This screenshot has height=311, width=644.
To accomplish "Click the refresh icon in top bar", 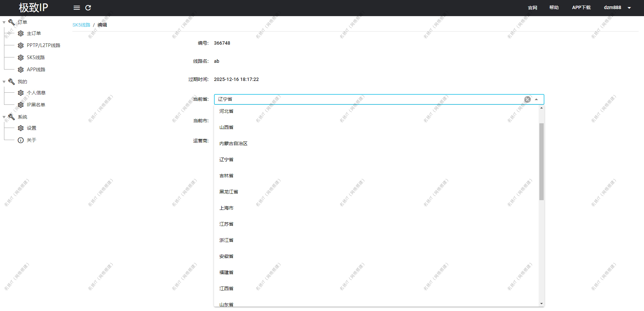I will pos(88,8).
